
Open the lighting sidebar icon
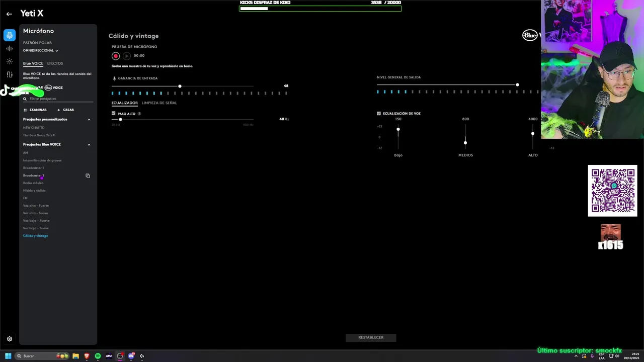pyautogui.click(x=9, y=61)
